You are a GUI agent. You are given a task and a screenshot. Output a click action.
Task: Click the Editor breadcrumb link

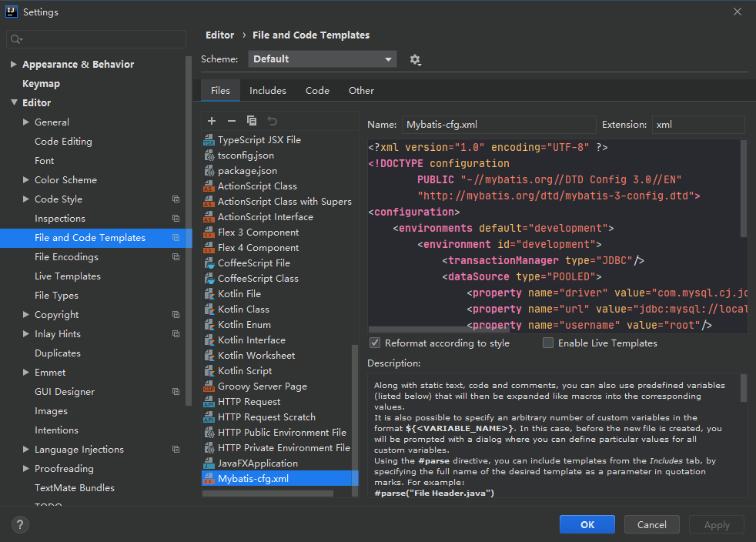pos(220,35)
